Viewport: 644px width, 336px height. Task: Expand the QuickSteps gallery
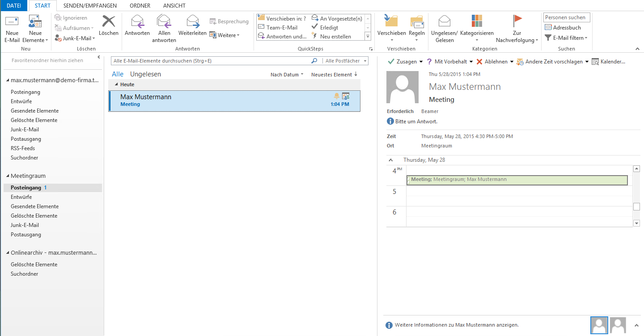pos(368,37)
